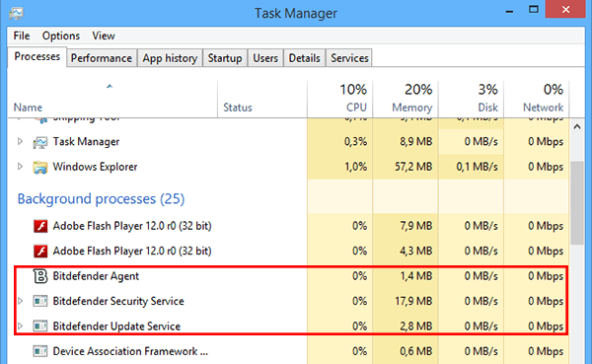Screen dimensions: 592x364
Task: Expand the Bitdefender Security Service row
Action: [x=20, y=301]
